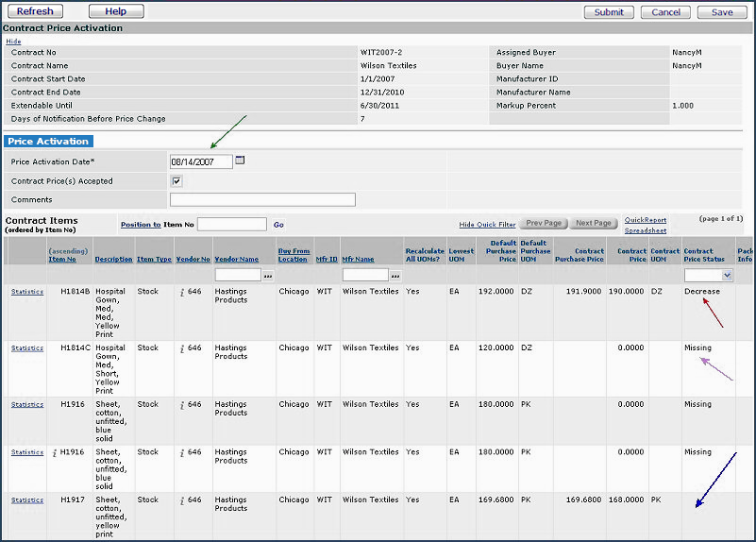756x542 pixels.
Task: Click the Mfr Name filter lookup button
Action: 395,276
